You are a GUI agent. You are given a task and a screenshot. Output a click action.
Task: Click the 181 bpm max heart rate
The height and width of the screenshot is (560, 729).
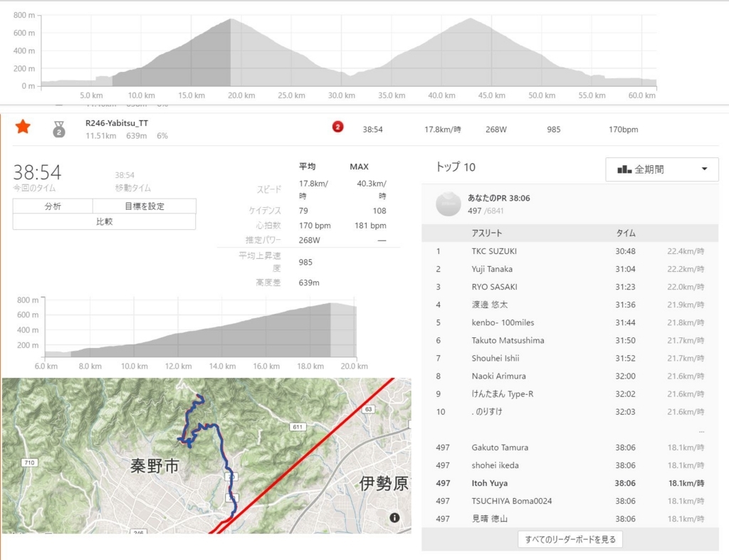(370, 226)
